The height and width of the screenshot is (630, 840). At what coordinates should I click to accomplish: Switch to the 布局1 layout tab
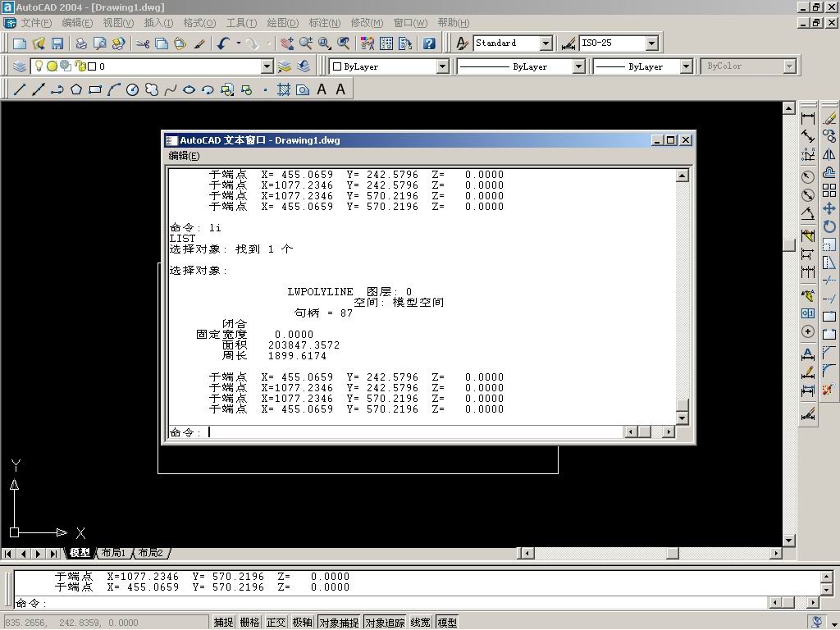pyautogui.click(x=113, y=552)
